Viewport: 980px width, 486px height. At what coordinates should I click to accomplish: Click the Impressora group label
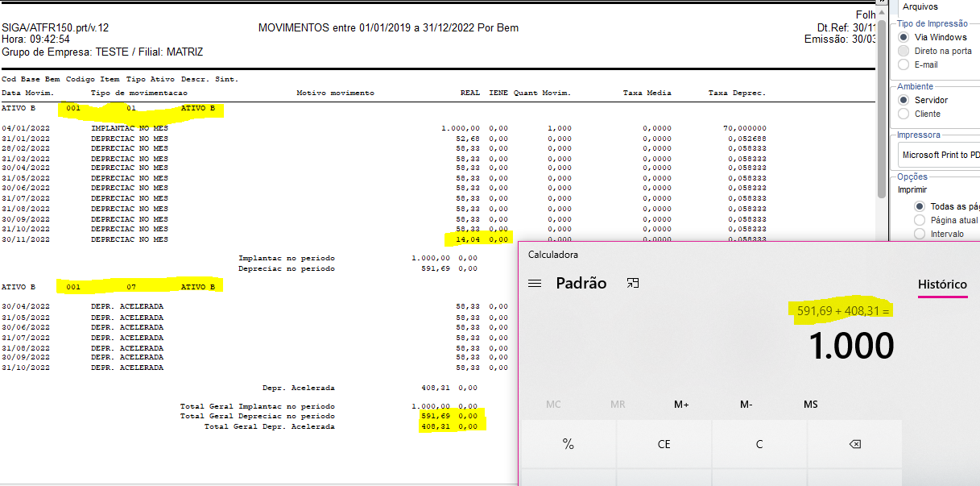click(x=918, y=135)
